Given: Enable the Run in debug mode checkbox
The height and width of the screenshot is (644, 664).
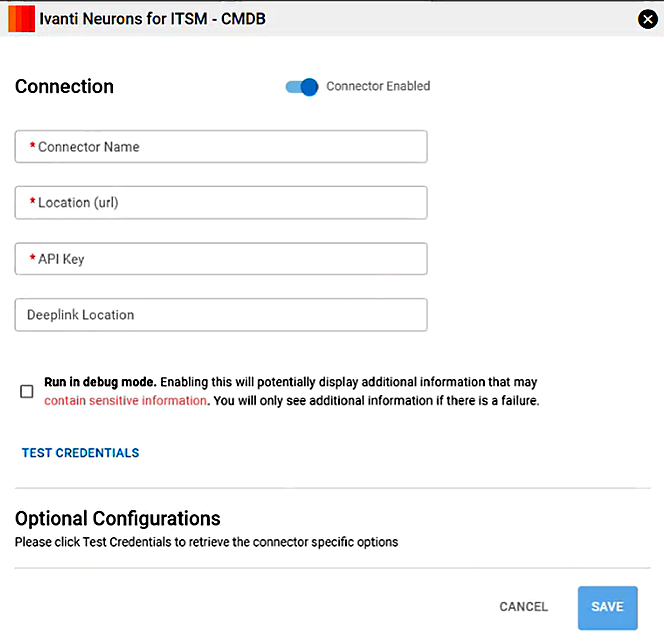Looking at the screenshot, I should coord(27,392).
